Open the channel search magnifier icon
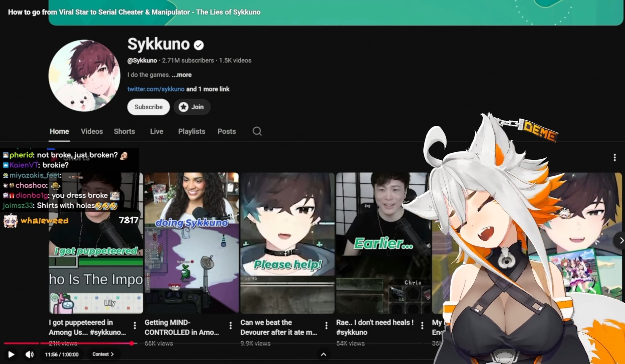 coord(257,131)
